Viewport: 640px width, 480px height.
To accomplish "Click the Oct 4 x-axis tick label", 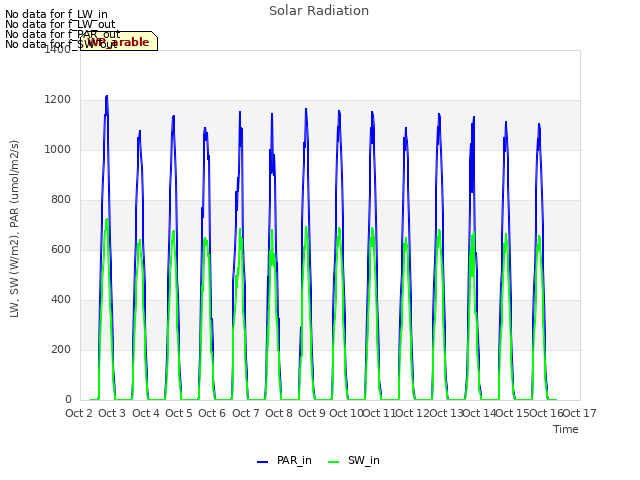I will pos(146,413).
